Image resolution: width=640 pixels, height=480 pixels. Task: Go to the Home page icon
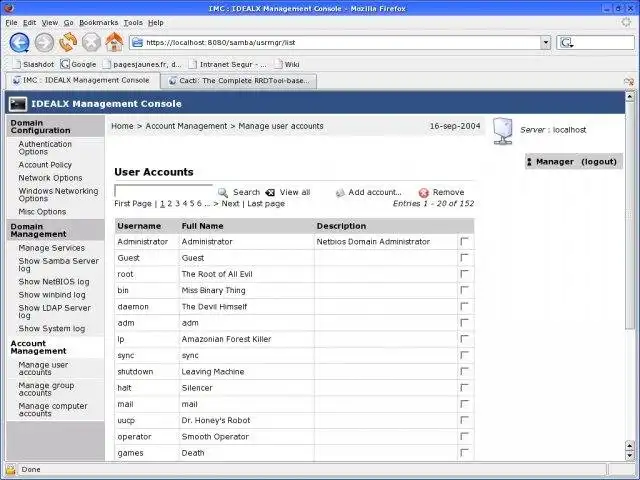coord(114,42)
